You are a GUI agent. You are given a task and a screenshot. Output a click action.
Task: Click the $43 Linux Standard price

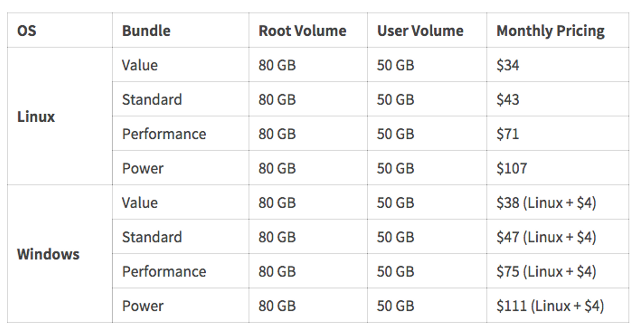pos(508,99)
